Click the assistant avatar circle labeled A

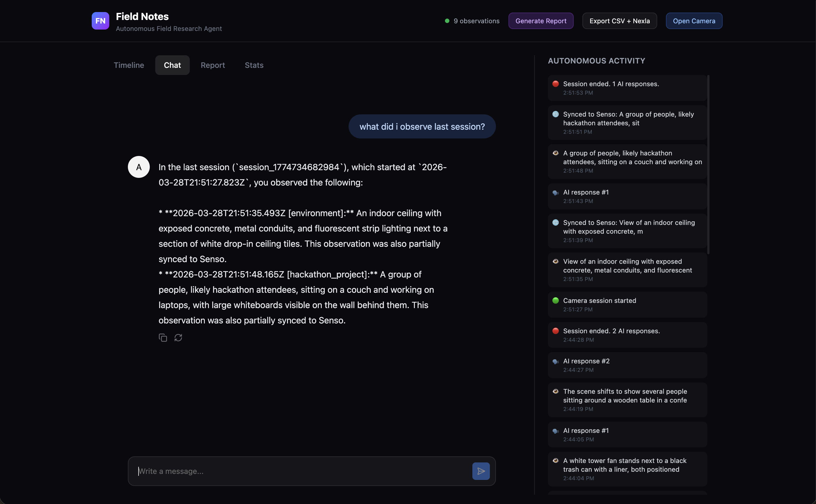point(139,167)
